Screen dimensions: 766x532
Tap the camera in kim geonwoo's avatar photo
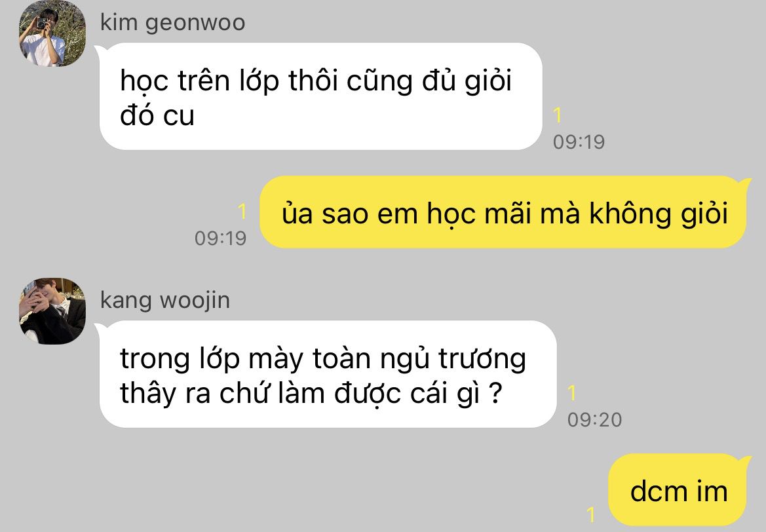click(43, 23)
